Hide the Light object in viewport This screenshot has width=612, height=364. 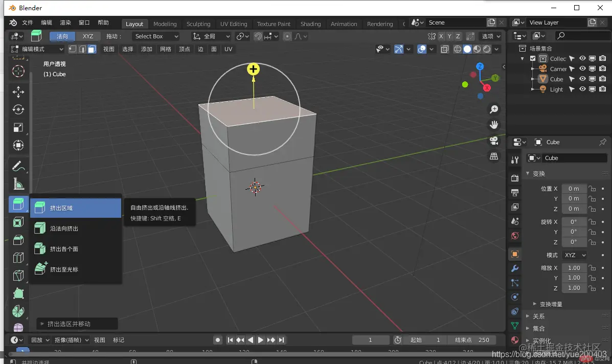(x=582, y=89)
